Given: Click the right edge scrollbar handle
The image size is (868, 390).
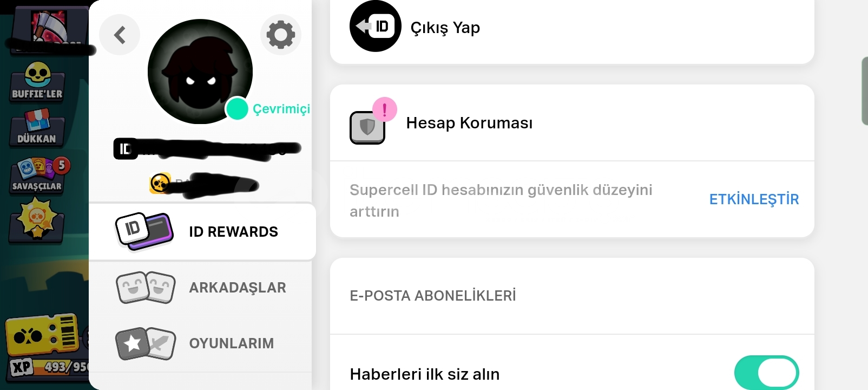Looking at the screenshot, I should coord(864,91).
